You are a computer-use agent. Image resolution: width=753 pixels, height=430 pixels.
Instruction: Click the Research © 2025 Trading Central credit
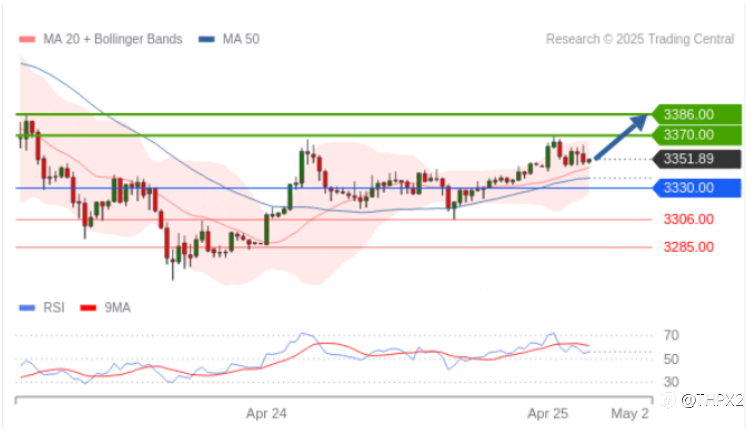pyautogui.click(x=640, y=39)
